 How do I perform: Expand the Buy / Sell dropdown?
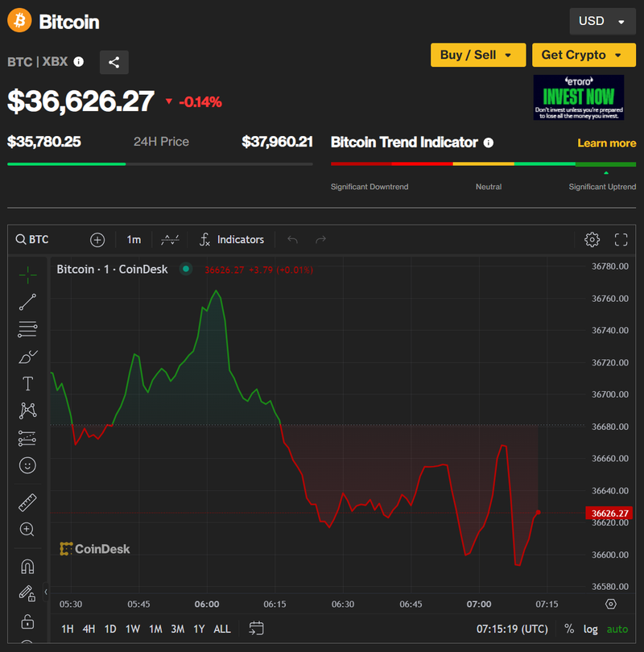click(478, 55)
